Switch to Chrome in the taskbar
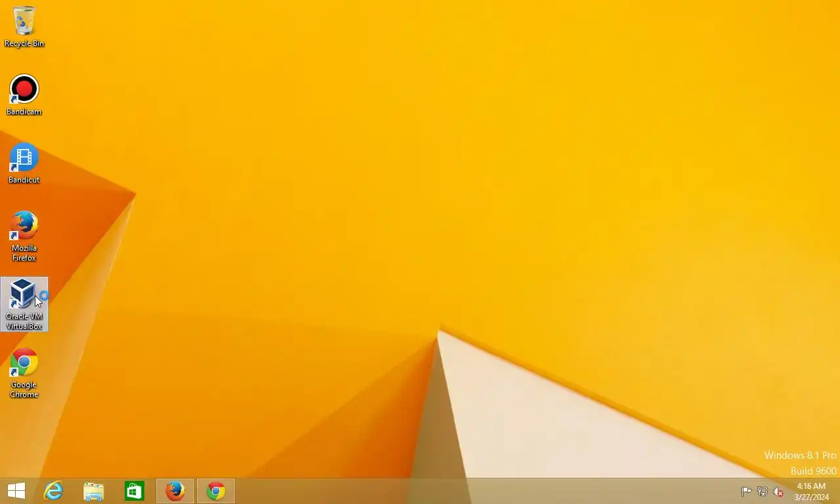Image resolution: width=840 pixels, height=504 pixels. tap(216, 491)
